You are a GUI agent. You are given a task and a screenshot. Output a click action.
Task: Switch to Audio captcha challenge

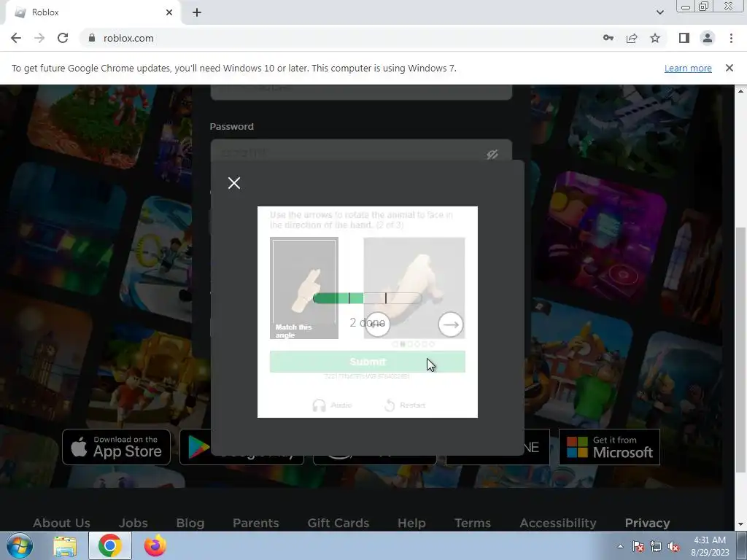click(332, 405)
